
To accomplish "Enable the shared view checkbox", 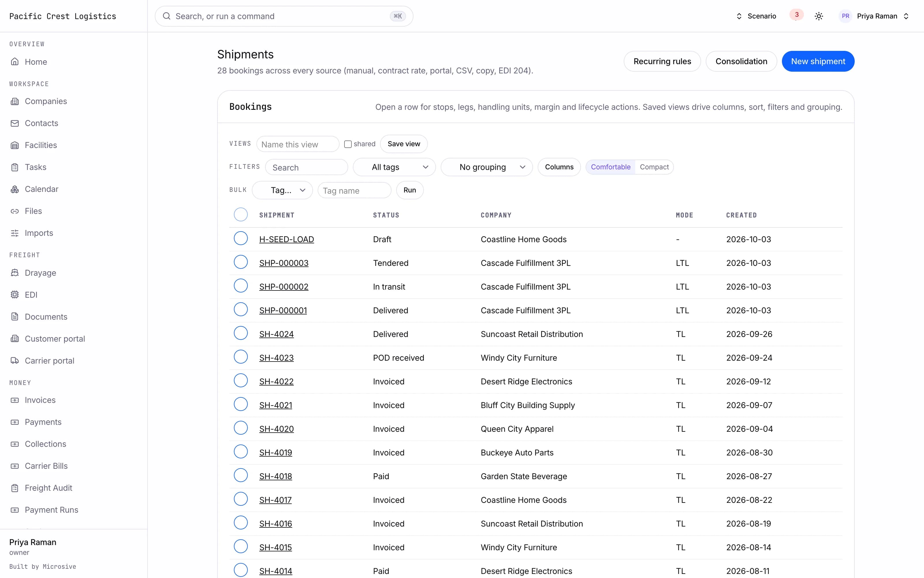I will pyautogui.click(x=348, y=144).
